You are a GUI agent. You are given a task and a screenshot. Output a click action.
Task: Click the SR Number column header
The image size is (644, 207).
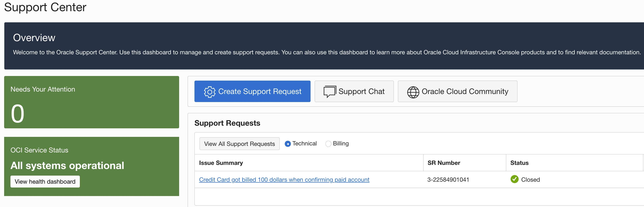444,163
